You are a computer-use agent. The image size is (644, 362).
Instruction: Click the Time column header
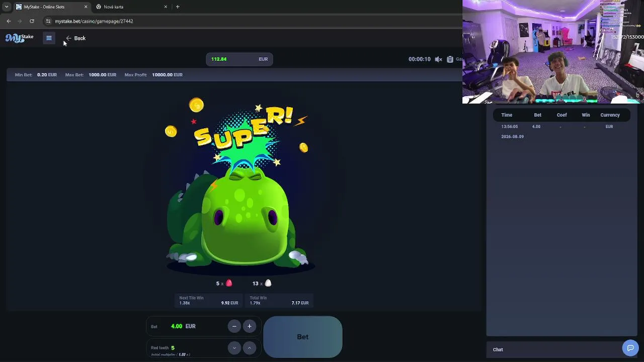(x=507, y=115)
